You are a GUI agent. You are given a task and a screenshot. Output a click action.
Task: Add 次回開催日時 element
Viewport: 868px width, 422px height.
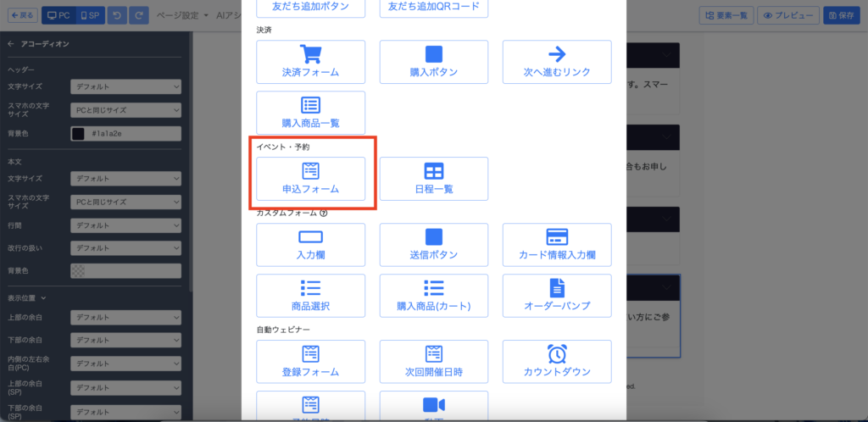click(433, 362)
